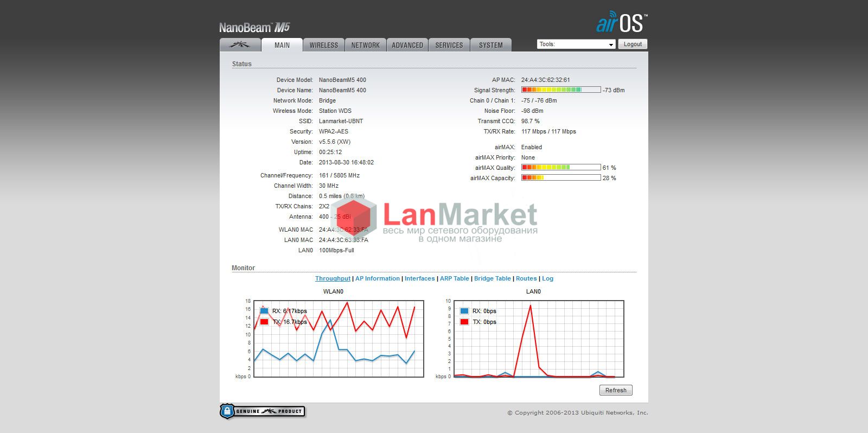868x433 pixels.
Task: Click the airOS logo
Action: point(622,23)
